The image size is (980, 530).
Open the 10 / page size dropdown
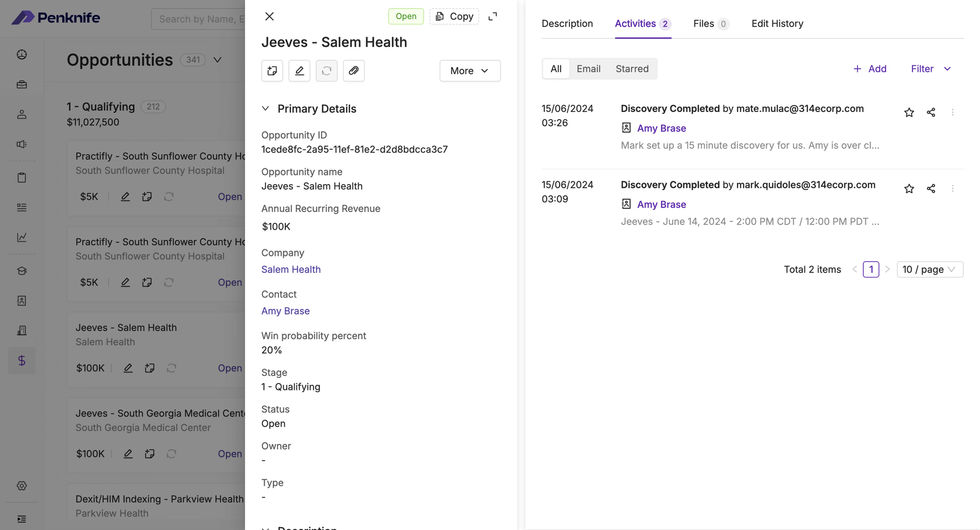[929, 269]
